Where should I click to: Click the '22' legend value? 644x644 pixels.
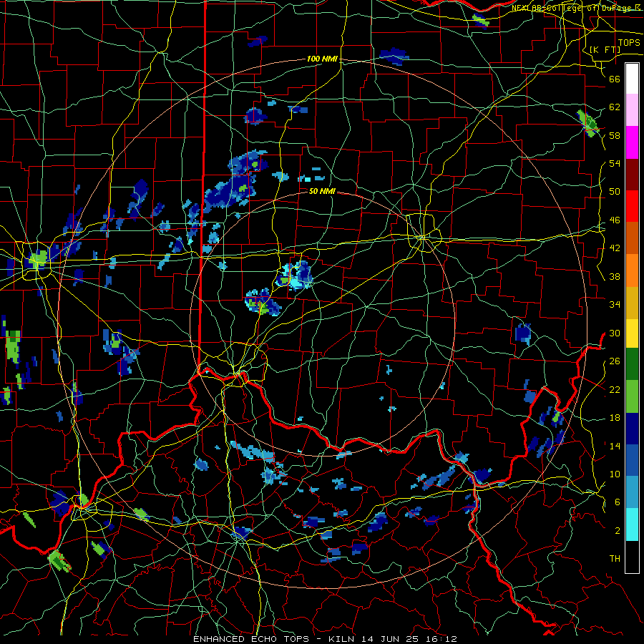coord(615,390)
